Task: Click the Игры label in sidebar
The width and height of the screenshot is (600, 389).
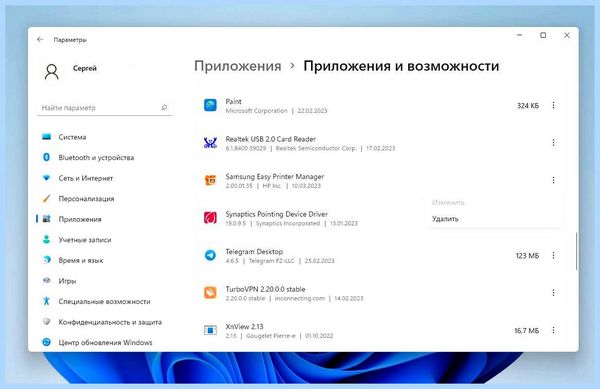Action: click(x=67, y=281)
